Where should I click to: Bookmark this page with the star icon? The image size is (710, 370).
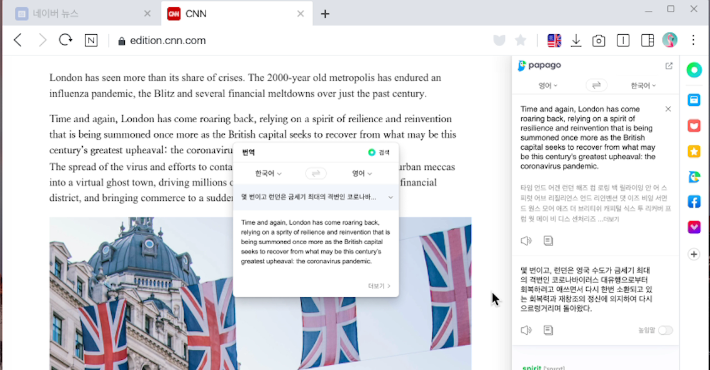(521, 41)
